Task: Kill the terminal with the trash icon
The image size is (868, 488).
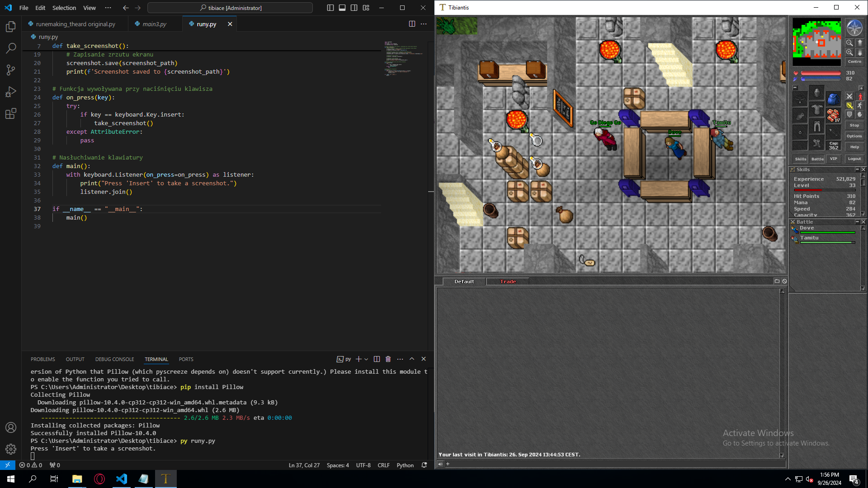Action: [388, 359]
